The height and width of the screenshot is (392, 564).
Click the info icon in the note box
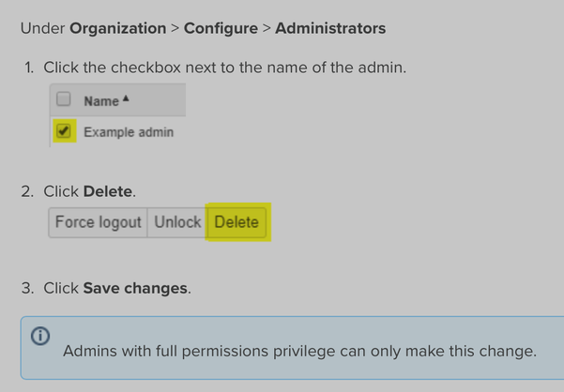(40, 337)
